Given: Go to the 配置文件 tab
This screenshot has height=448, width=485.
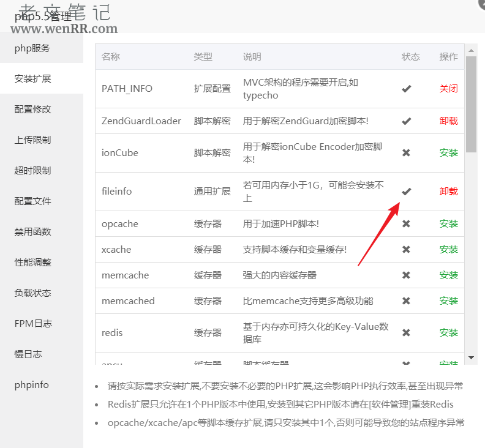Looking at the screenshot, I should pos(42,201).
